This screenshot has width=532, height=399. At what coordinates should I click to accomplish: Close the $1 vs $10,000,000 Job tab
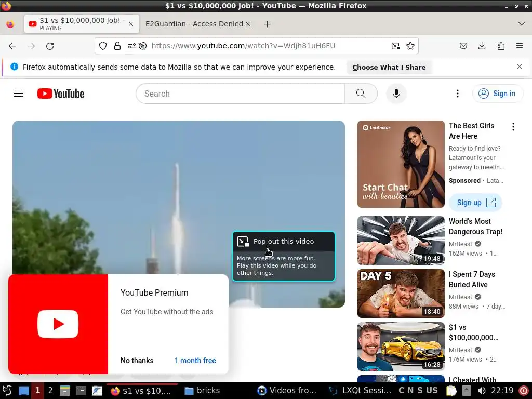tap(131, 24)
